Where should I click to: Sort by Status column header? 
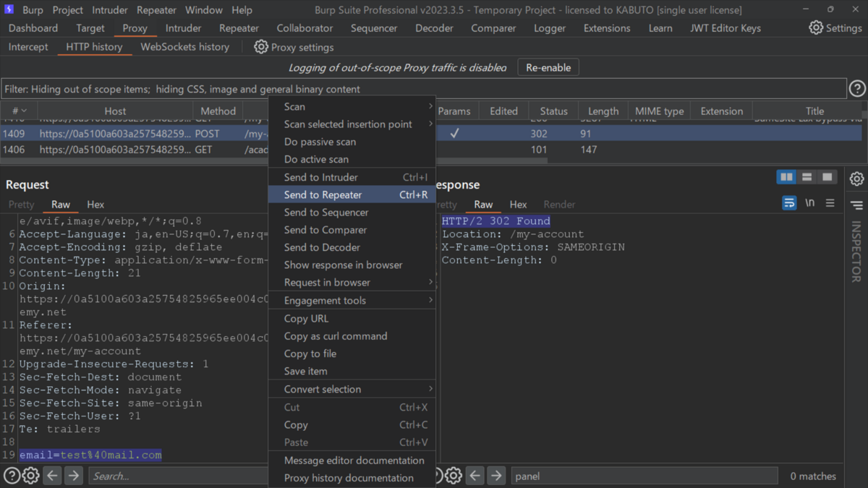[x=553, y=111]
